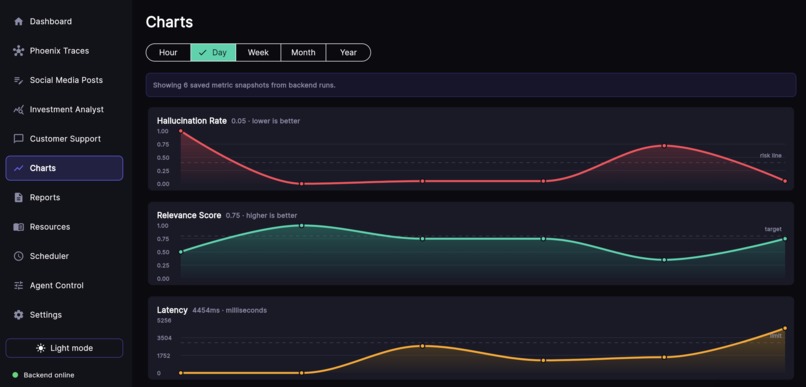The width and height of the screenshot is (806, 387).
Task: Click the Hallucination Rate peak point at 1.00
Action: pos(180,131)
